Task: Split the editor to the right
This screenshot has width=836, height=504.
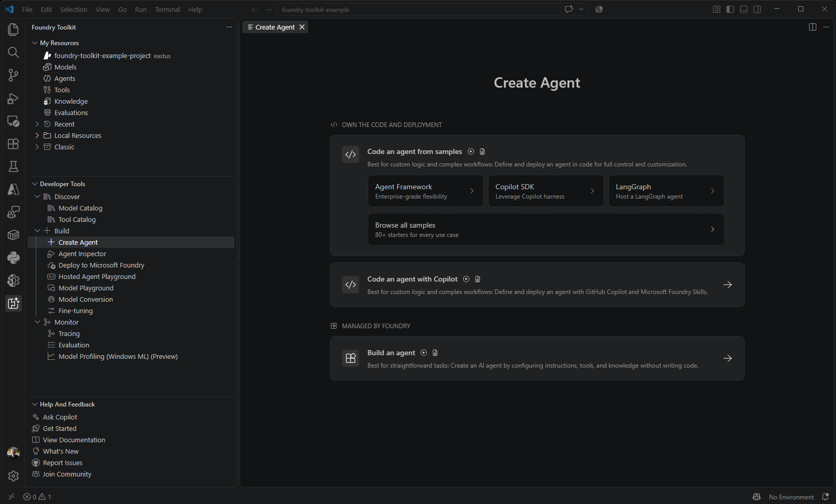Action: pyautogui.click(x=813, y=27)
